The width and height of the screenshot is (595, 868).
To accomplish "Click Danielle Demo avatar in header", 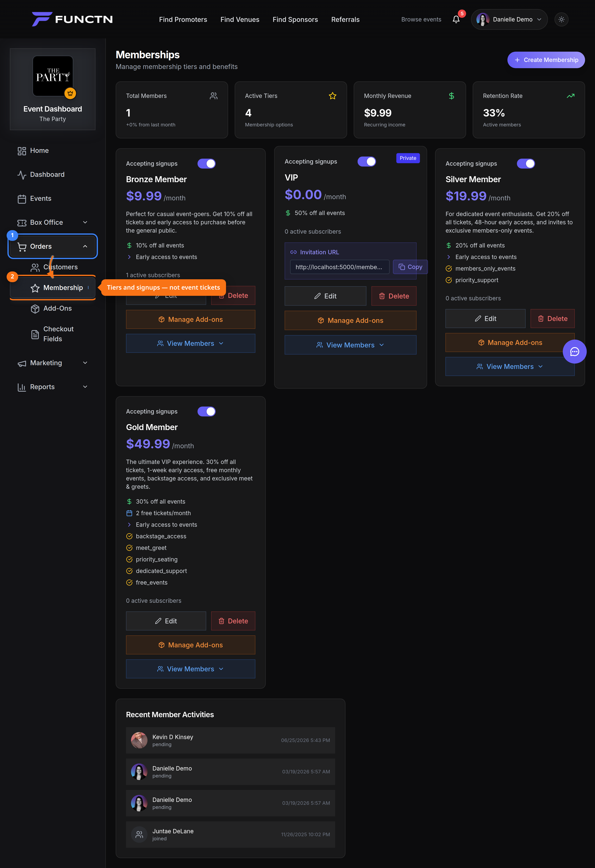I will [x=483, y=19].
